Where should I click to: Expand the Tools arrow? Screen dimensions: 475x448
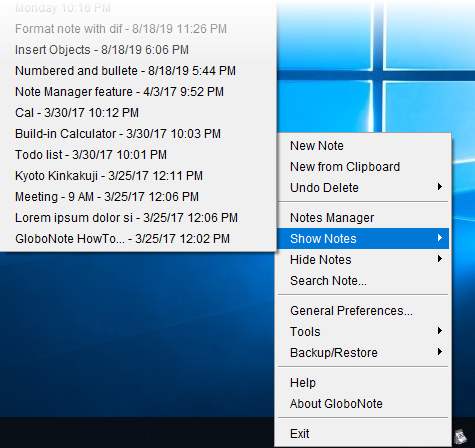(440, 331)
